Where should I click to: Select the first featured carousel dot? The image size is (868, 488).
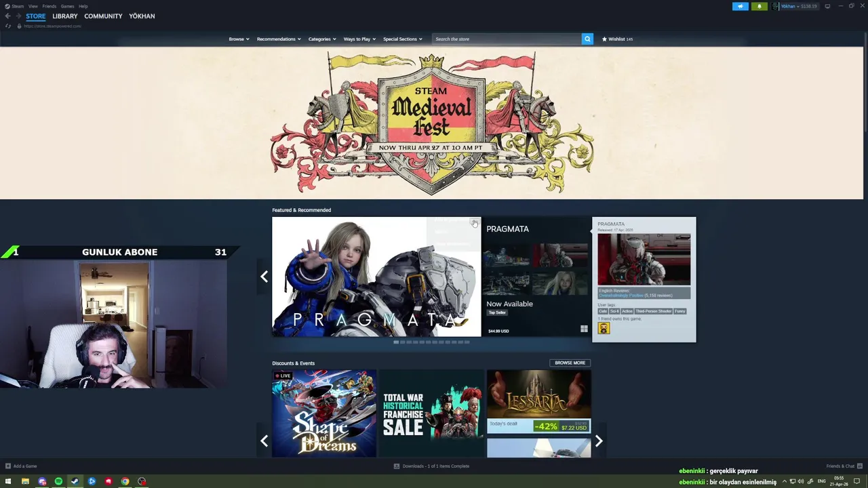click(x=396, y=342)
